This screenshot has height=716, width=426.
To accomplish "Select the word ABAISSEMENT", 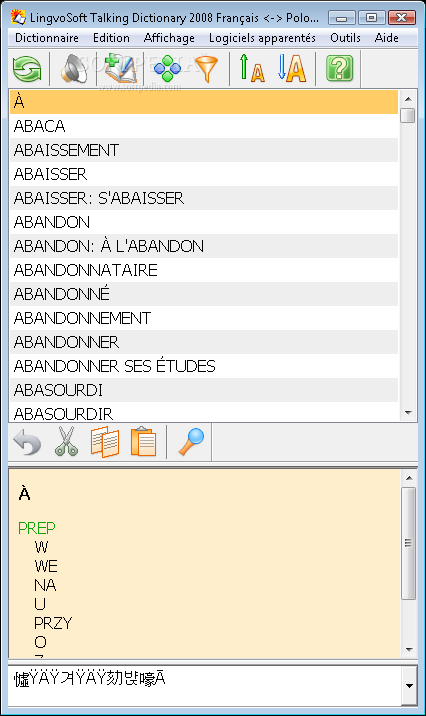I will coord(204,150).
